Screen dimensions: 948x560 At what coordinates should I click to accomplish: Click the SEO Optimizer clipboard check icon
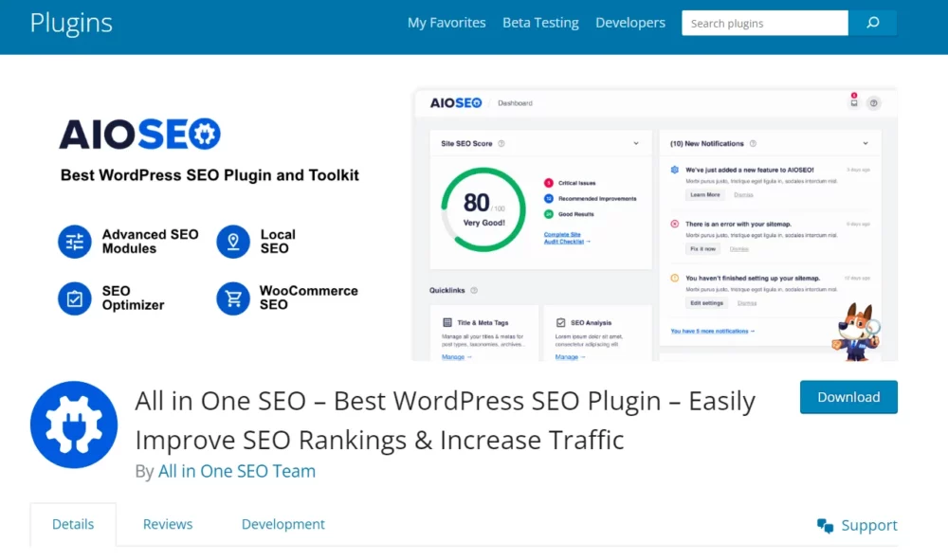point(74,298)
